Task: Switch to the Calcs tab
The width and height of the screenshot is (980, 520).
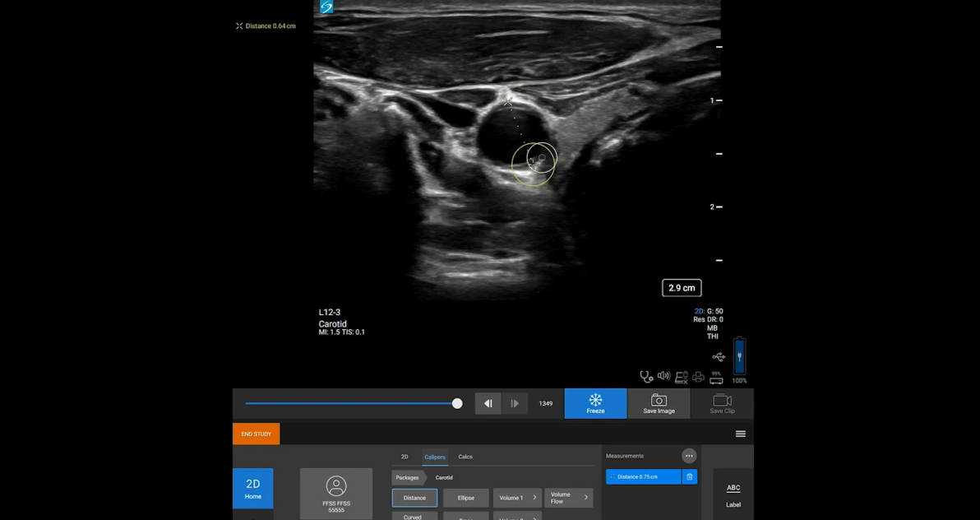Action: (x=465, y=457)
